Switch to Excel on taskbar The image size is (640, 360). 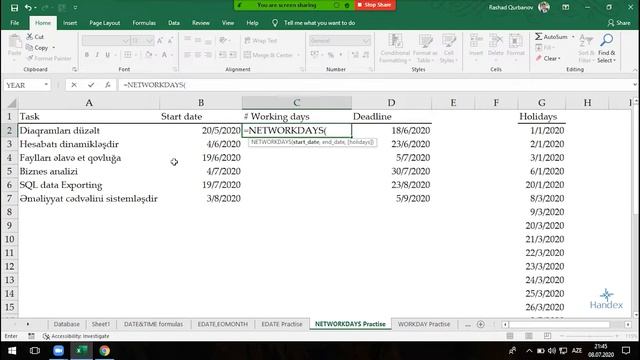click(82, 351)
